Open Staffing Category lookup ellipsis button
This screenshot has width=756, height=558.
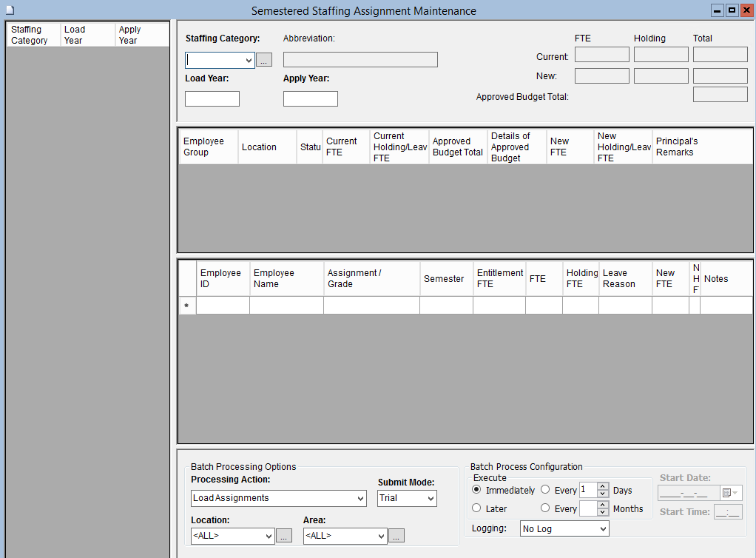264,60
